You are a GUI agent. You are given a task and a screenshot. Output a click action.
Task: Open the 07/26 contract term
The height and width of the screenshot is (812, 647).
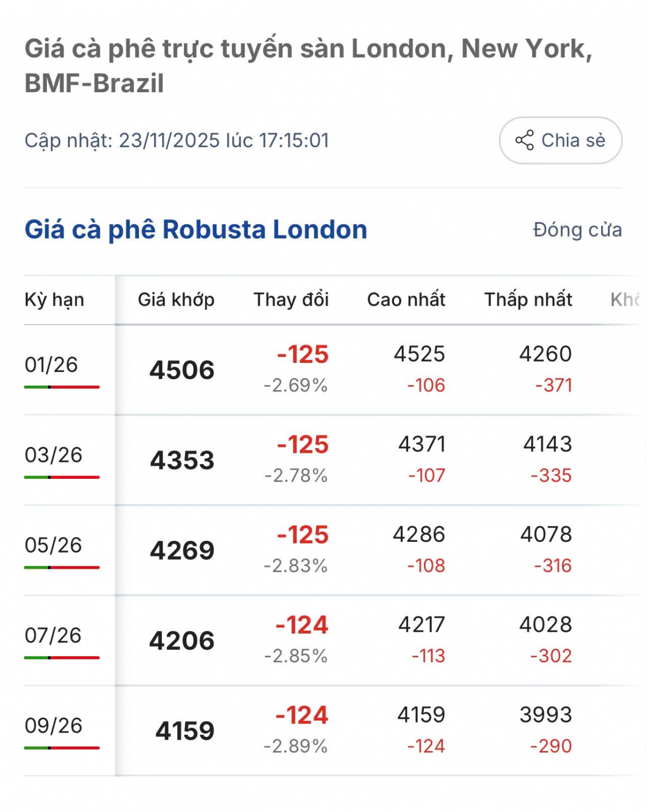tap(53, 635)
